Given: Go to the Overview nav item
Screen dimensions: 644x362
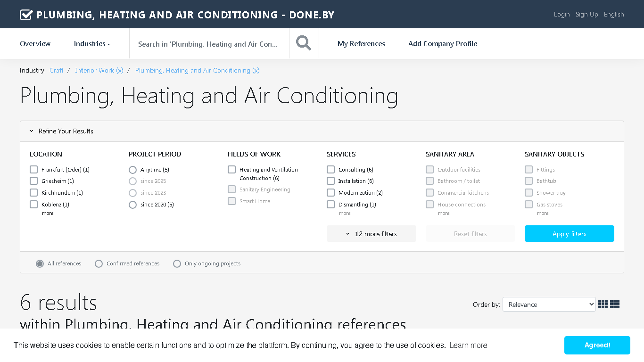Looking at the screenshot, I should tap(35, 43).
